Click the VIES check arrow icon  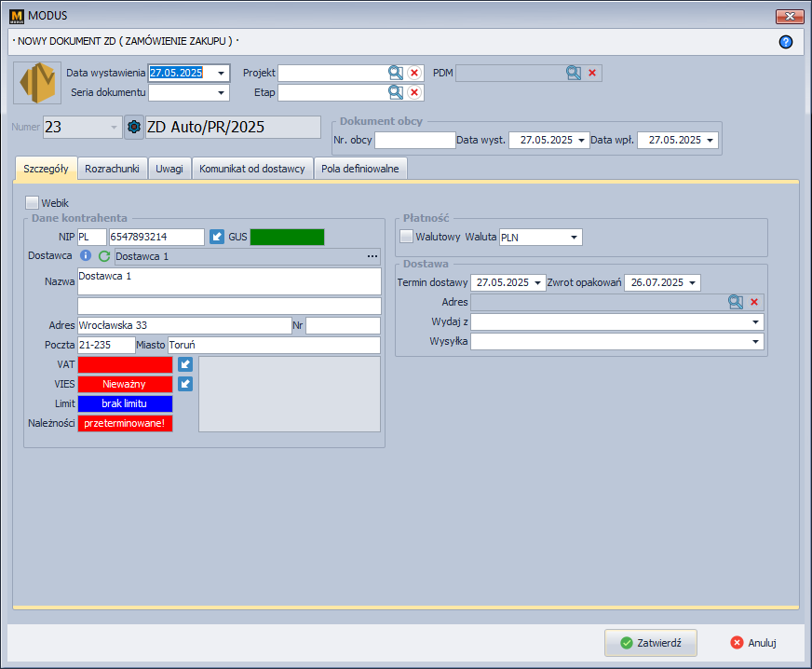[185, 384]
